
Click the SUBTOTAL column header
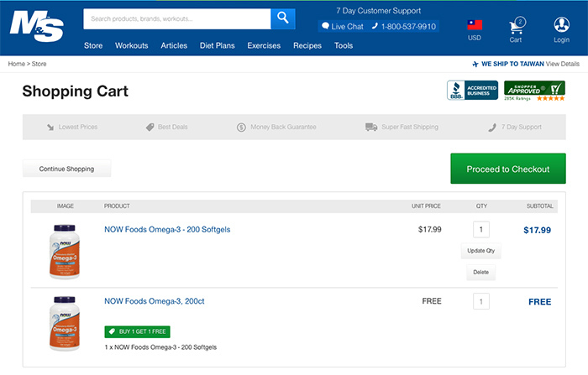click(539, 206)
